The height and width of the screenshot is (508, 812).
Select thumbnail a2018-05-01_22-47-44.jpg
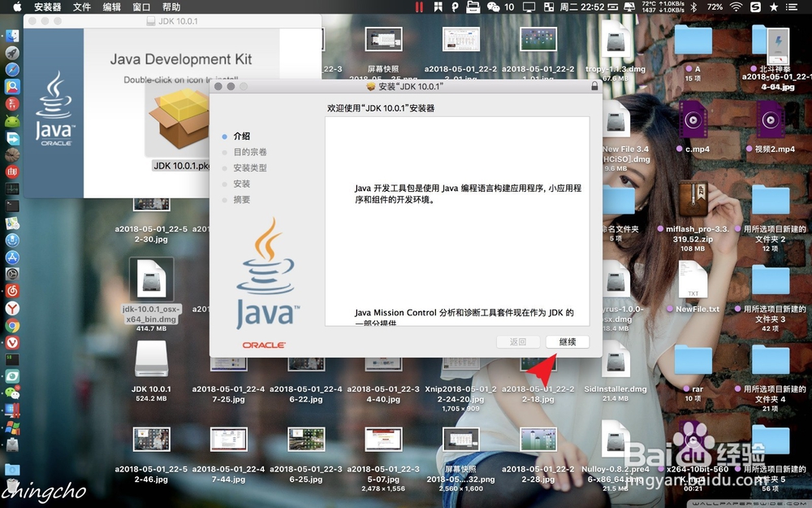click(228, 440)
